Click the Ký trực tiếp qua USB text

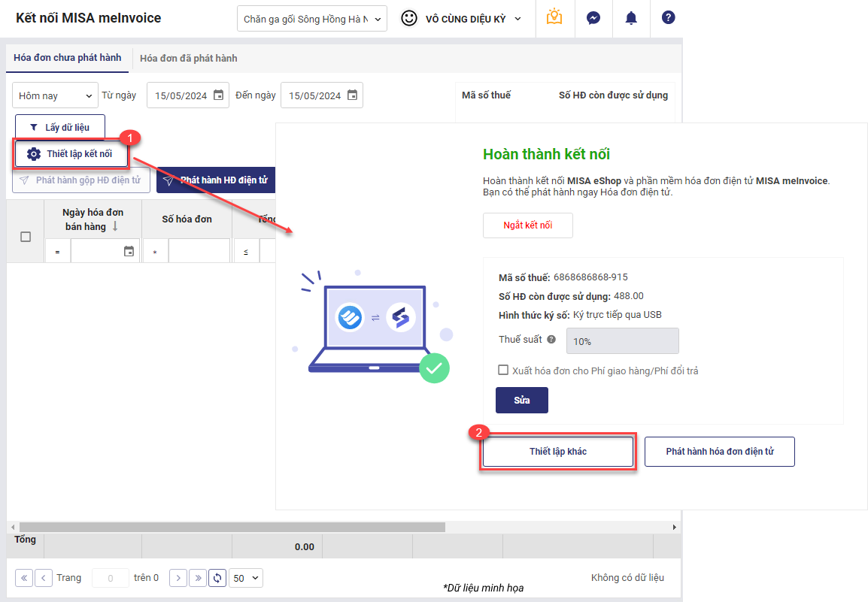coord(618,315)
